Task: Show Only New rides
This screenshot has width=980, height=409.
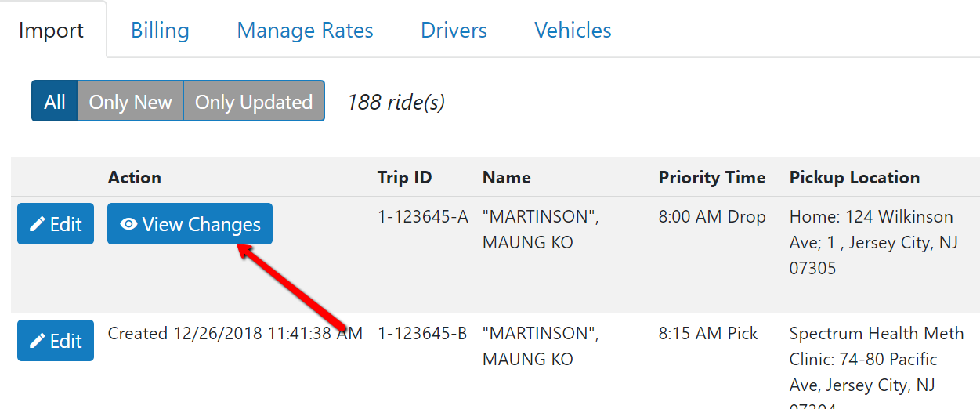Action: [x=130, y=102]
